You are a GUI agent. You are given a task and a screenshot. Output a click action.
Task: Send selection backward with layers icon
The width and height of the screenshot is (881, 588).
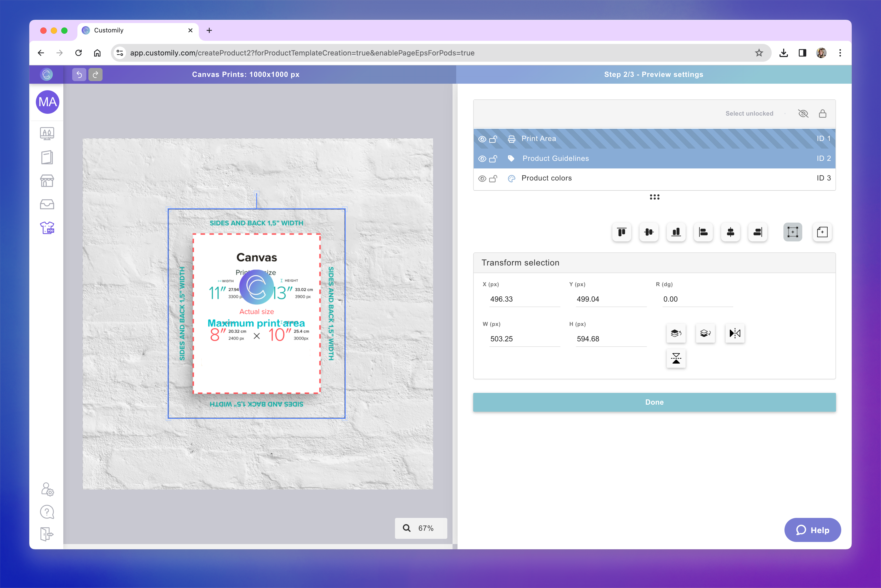[705, 333]
